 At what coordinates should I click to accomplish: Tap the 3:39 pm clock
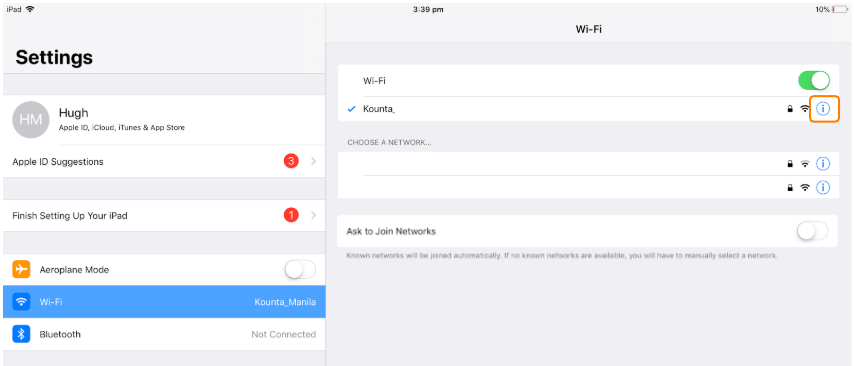(x=428, y=9)
